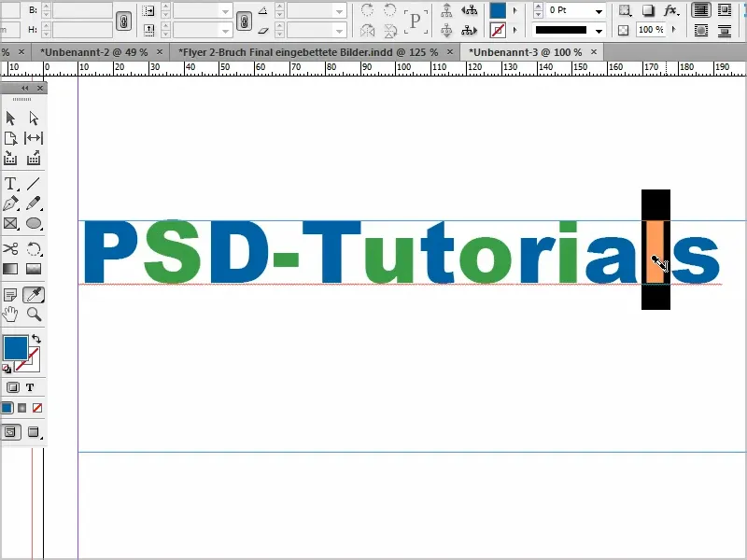Open rotation angle dropdown

[x=339, y=10]
